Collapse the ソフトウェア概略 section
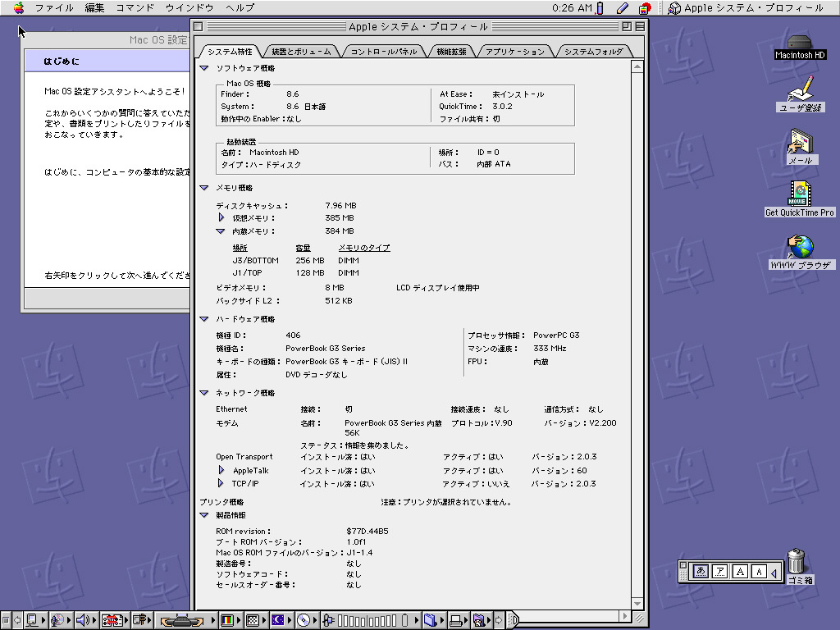The image size is (840, 630). click(x=203, y=68)
